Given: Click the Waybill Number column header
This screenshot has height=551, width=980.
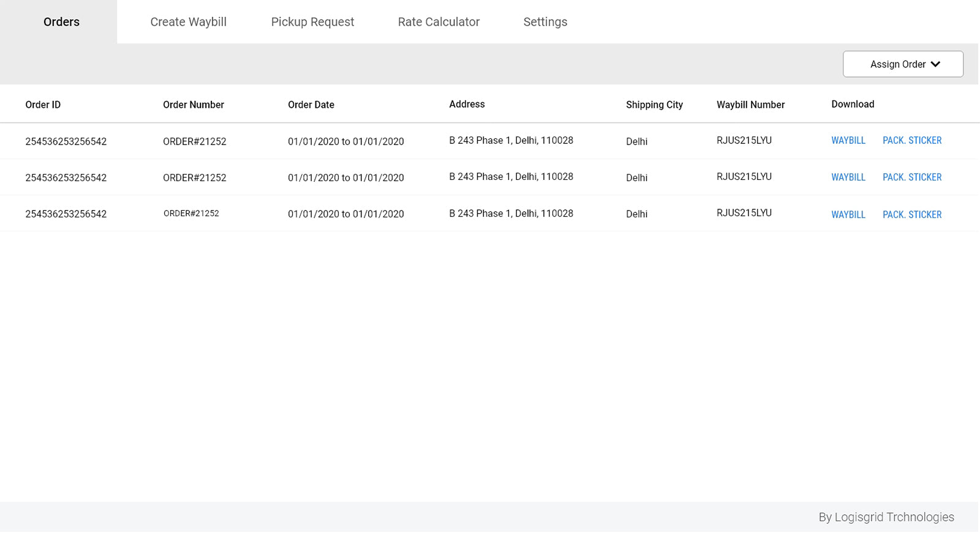Looking at the screenshot, I should tap(750, 105).
